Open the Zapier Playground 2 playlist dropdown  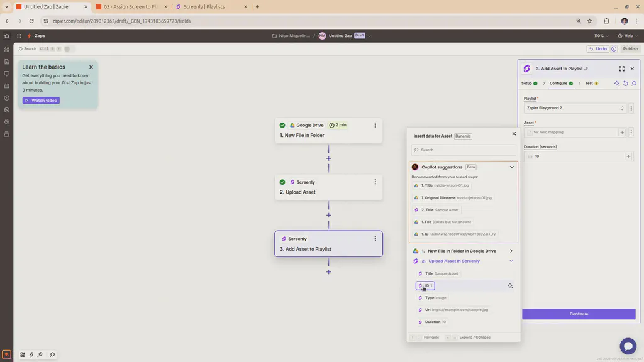coord(574,107)
